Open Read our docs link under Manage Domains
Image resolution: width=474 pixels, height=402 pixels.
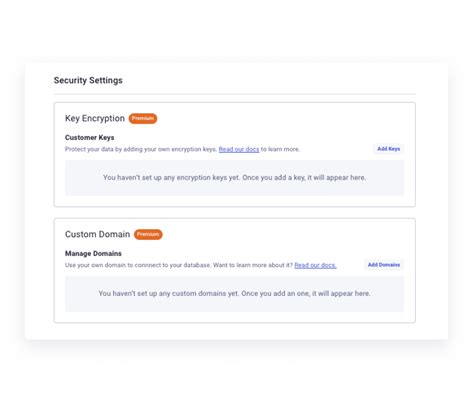[315, 265]
